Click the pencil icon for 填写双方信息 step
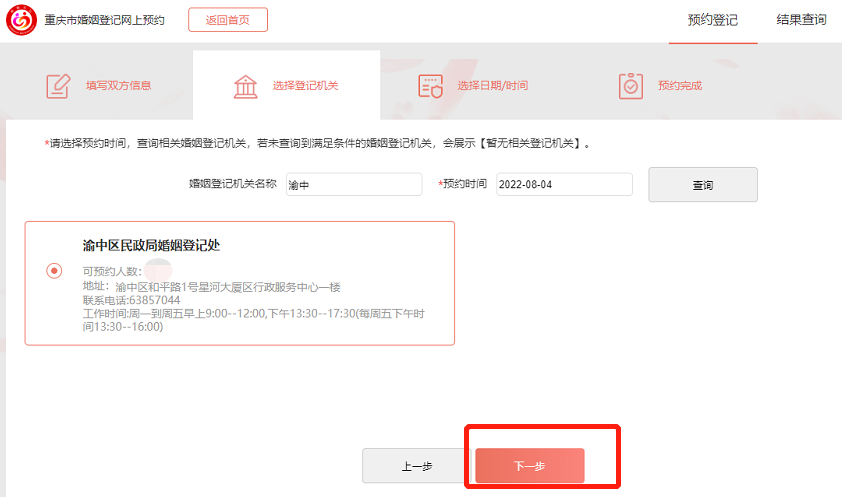Screen dimensions: 842x497 pyautogui.click(x=59, y=86)
